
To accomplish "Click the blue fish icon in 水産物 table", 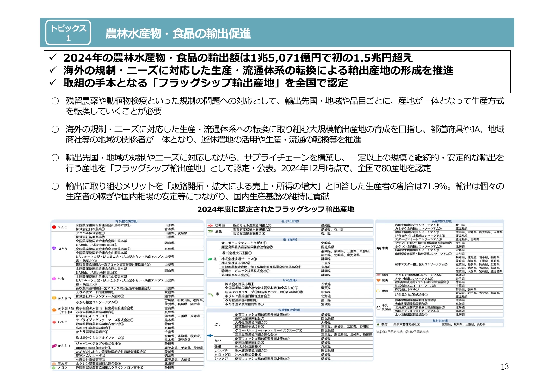I will tap(210, 335).
